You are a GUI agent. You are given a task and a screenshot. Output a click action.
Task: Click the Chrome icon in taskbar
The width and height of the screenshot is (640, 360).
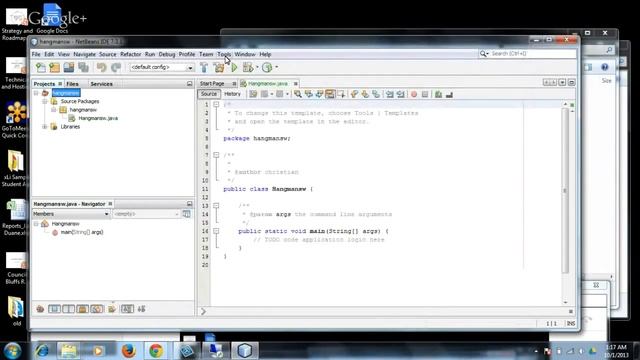click(156, 351)
